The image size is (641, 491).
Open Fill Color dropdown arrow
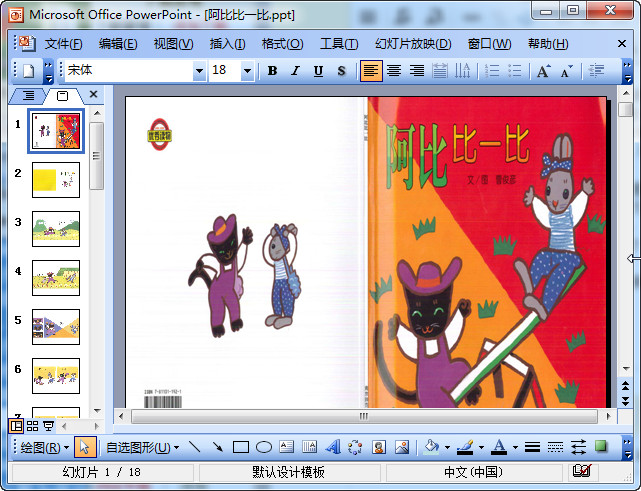(x=447, y=447)
